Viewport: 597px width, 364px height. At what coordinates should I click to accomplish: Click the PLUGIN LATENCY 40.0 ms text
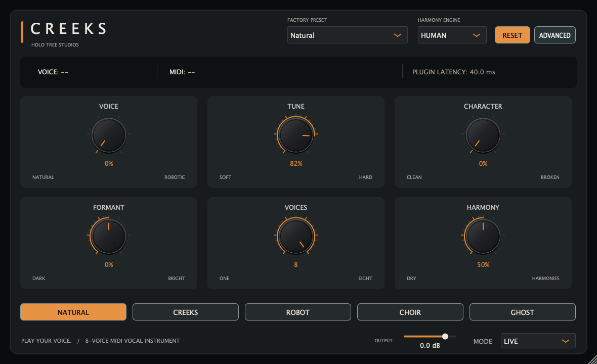point(453,72)
